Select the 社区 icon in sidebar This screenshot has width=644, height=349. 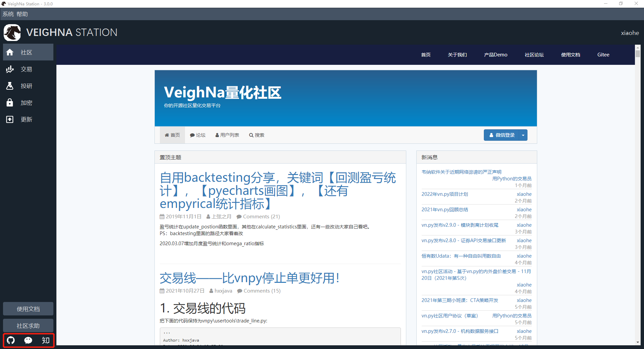28,52
